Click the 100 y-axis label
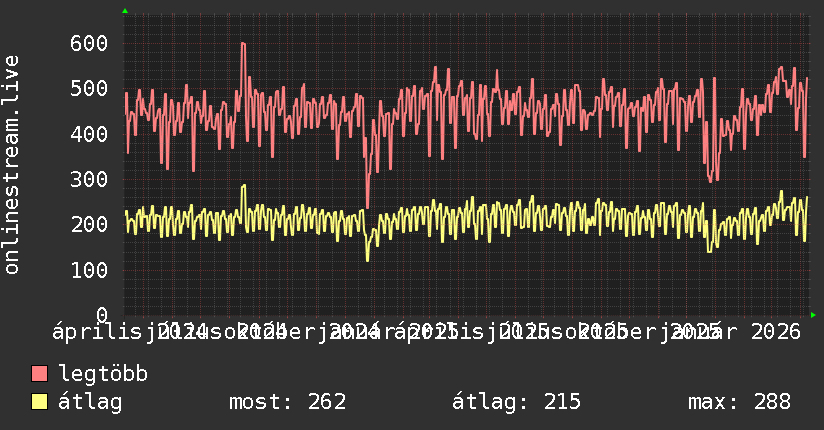The image size is (824, 430). [89, 271]
